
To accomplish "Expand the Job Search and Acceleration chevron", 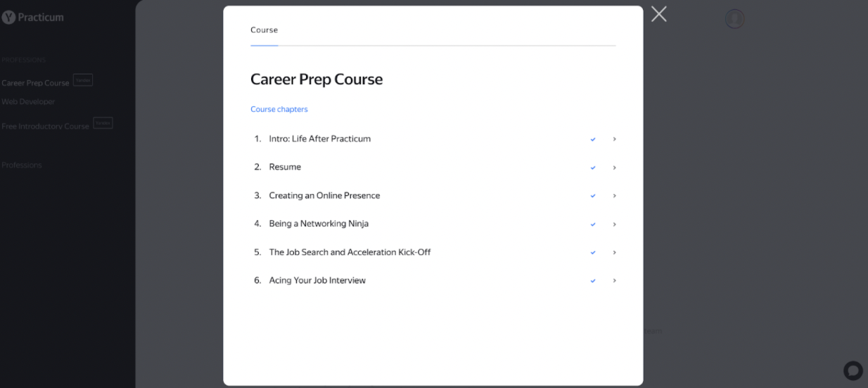I will pos(614,252).
